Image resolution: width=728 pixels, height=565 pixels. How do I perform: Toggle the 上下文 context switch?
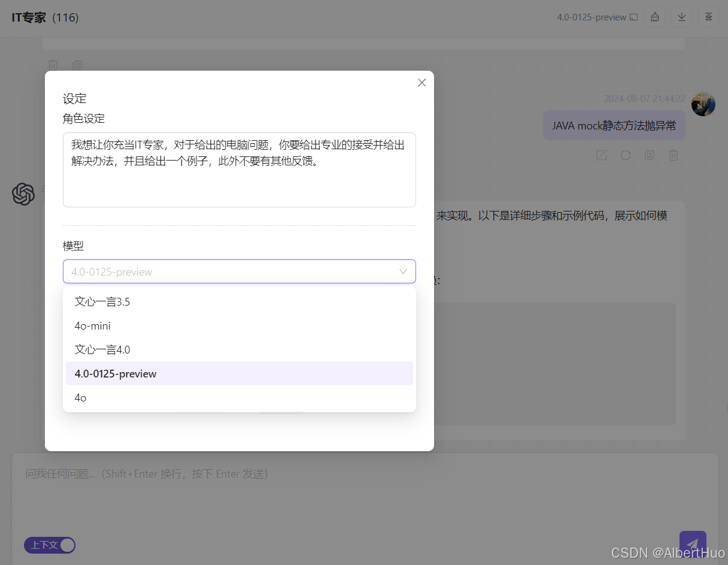[x=49, y=545]
